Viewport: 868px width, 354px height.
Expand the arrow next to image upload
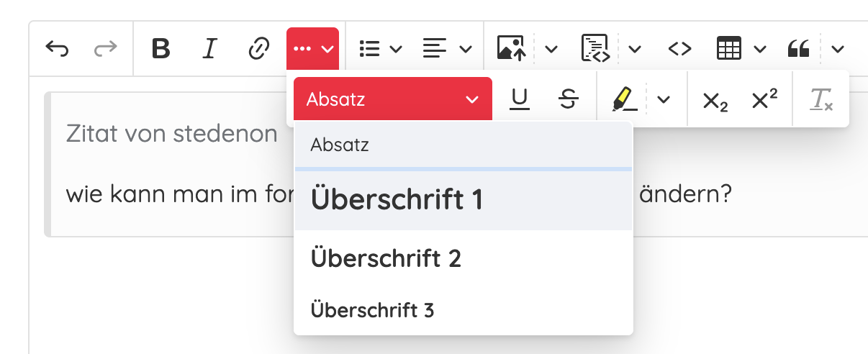tap(551, 49)
